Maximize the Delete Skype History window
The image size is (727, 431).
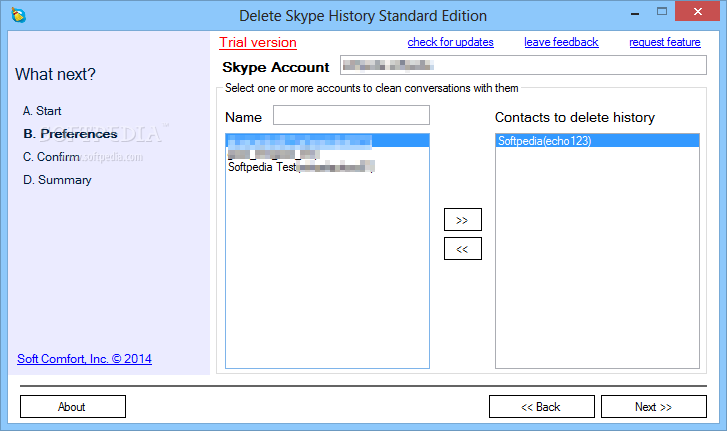[662, 12]
